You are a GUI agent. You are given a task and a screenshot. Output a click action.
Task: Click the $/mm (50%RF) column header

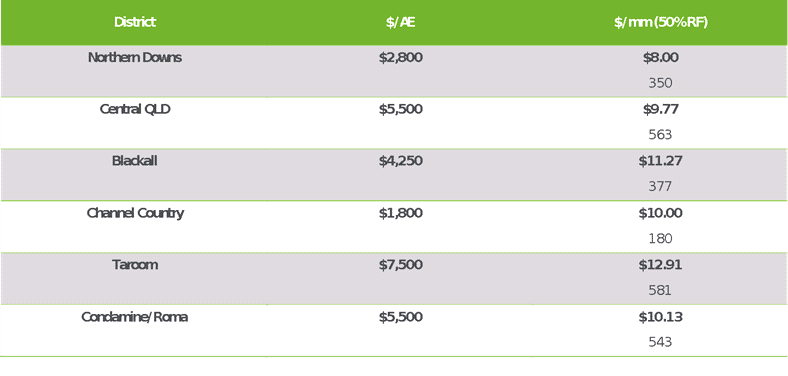[660, 22]
